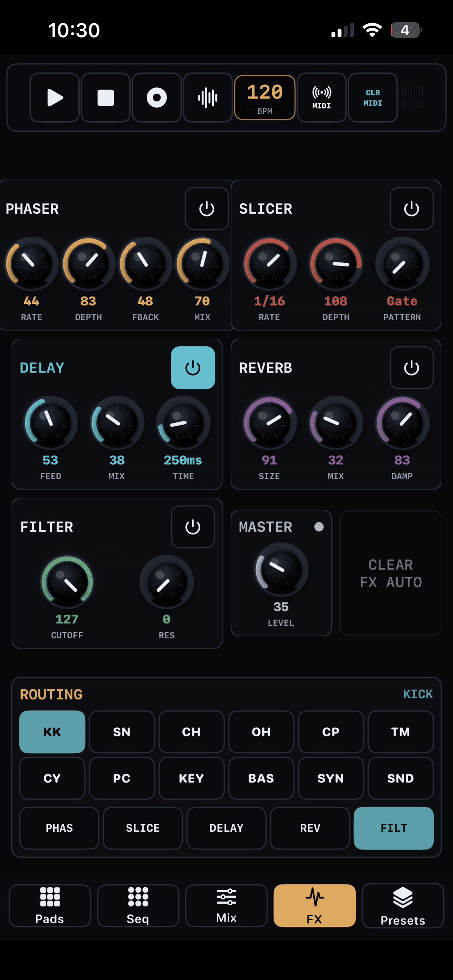Viewport: 453px width, 980px height.
Task: Tap the Reverb DAMP knob
Action: pos(402,423)
